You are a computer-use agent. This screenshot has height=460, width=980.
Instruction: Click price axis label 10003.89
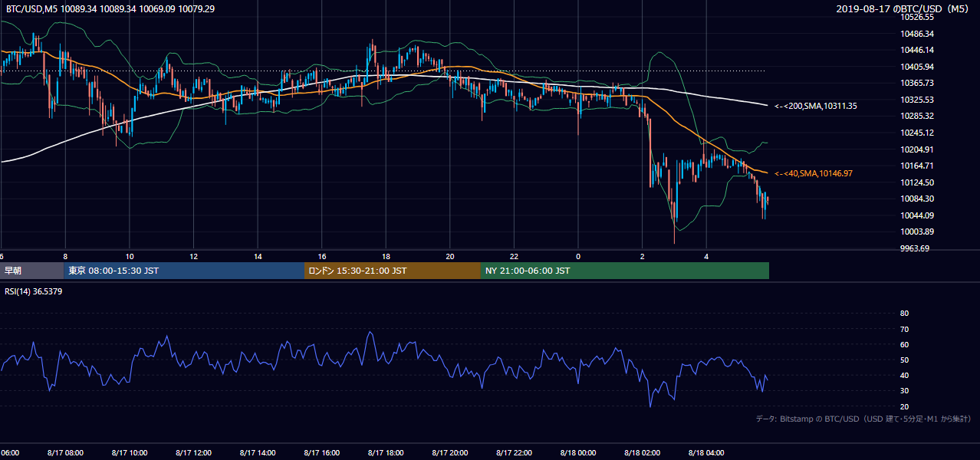918,232
